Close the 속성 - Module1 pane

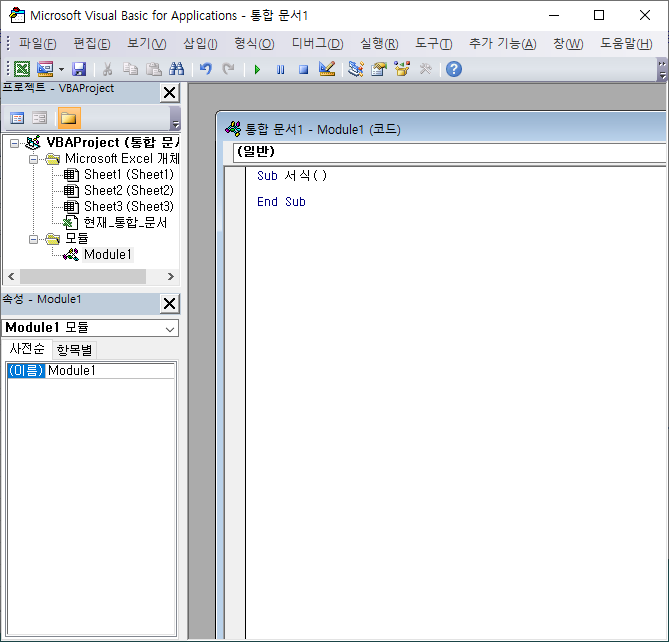point(169,303)
